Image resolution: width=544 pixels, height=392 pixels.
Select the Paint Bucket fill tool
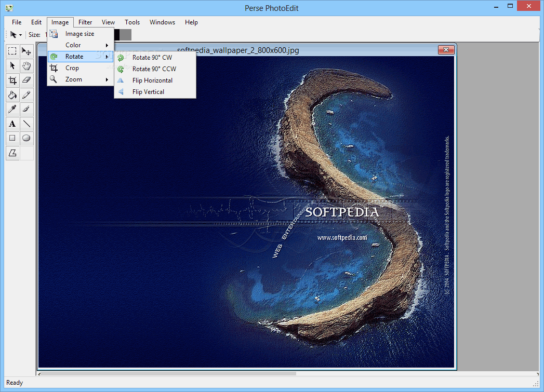12,95
